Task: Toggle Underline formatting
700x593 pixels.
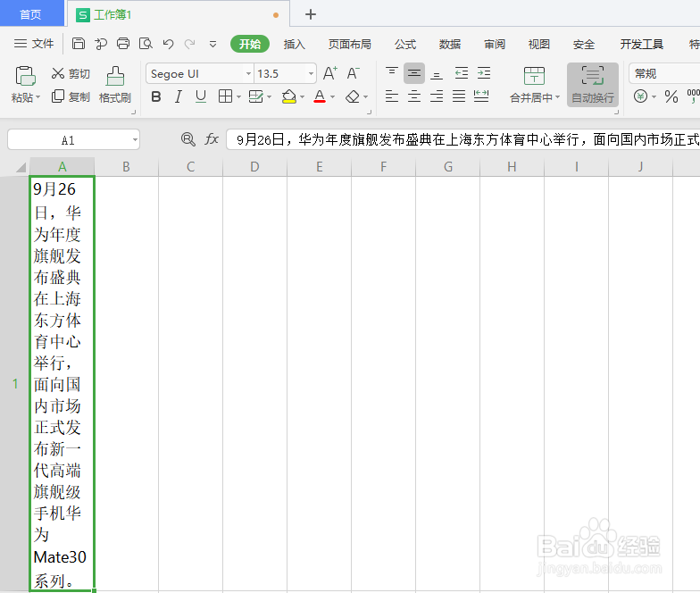Action: (x=201, y=96)
